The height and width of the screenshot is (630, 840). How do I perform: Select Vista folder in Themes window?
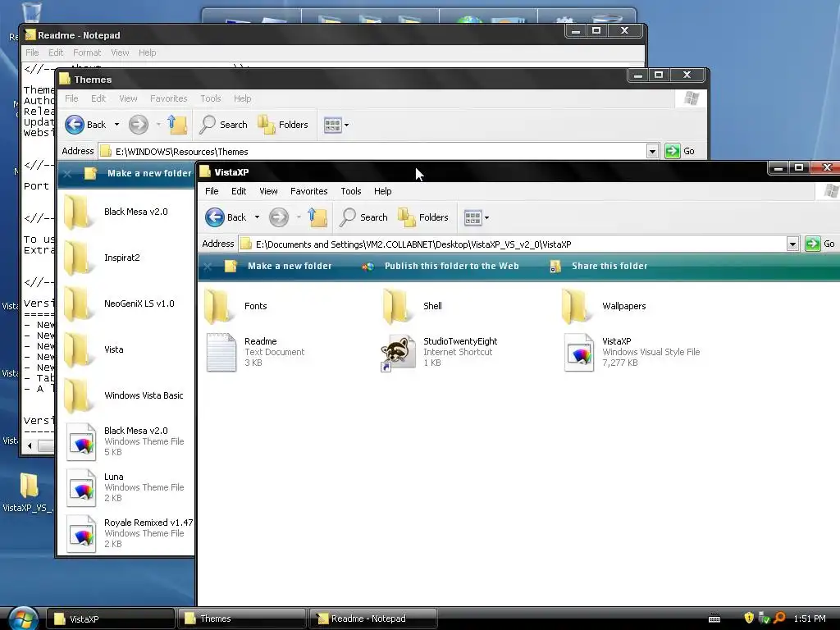click(x=94, y=349)
